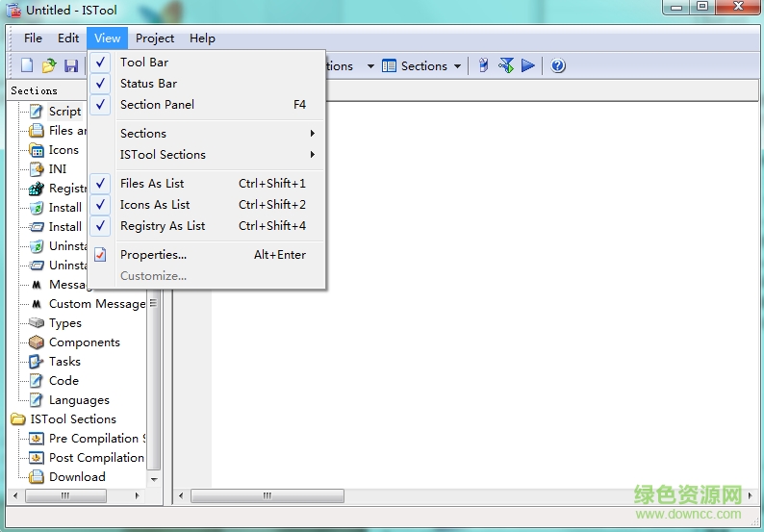Open the Edit menu
764x532 pixels.
(x=68, y=38)
